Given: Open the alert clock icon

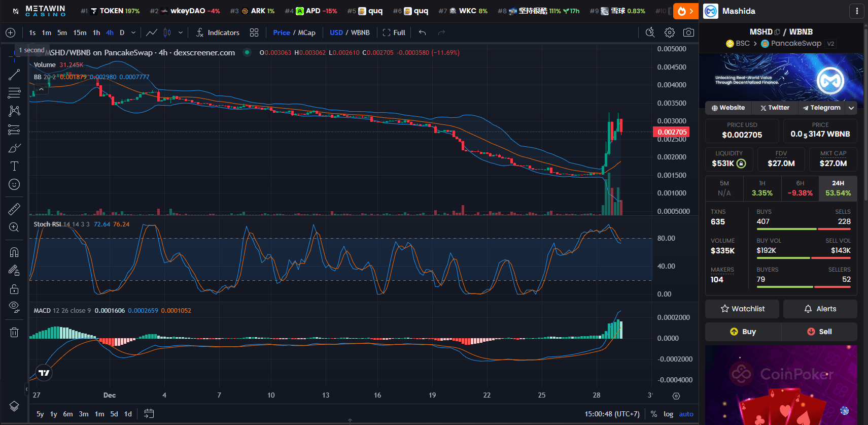Looking at the screenshot, I should tap(650, 32).
